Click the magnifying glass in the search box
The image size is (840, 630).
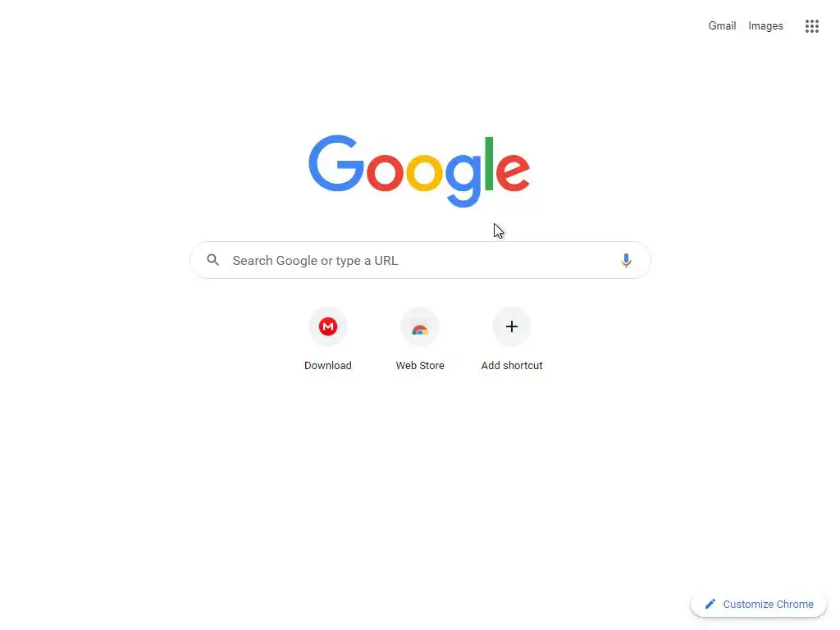point(213,260)
